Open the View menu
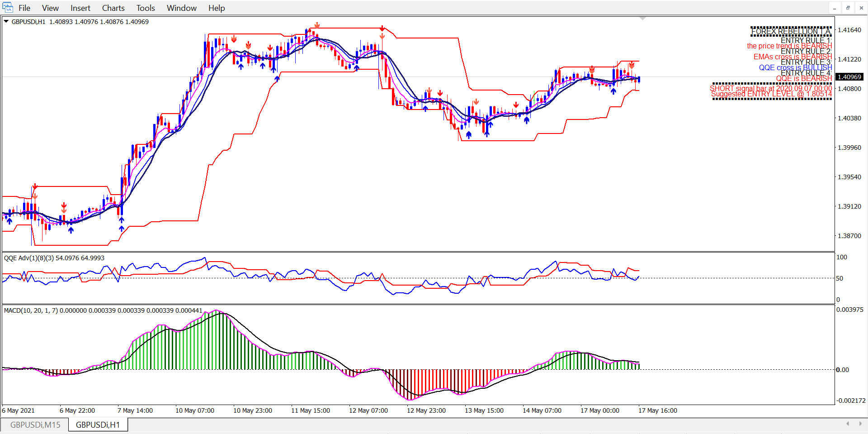Screen dimensions: 868x434 click(50, 8)
